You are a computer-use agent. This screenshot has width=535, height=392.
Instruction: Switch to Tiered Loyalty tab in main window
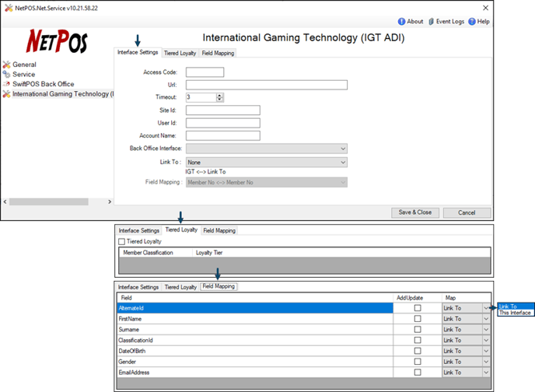coord(180,53)
